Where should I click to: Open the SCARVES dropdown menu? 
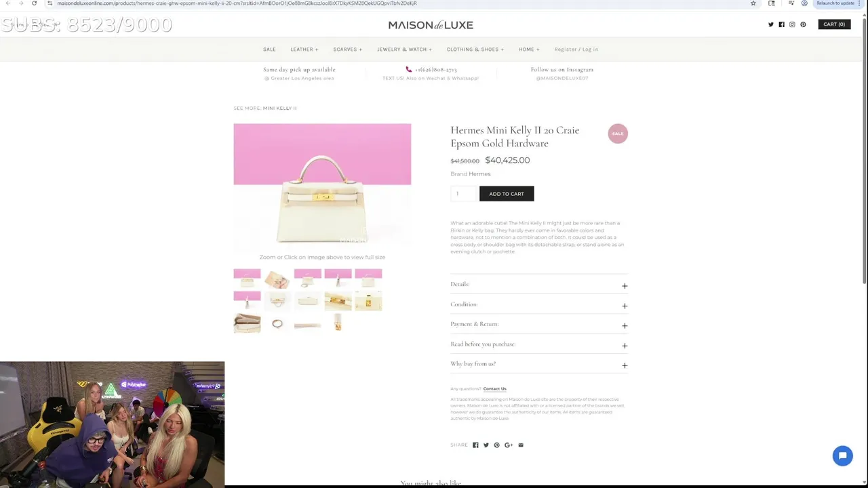tap(347, 49)
